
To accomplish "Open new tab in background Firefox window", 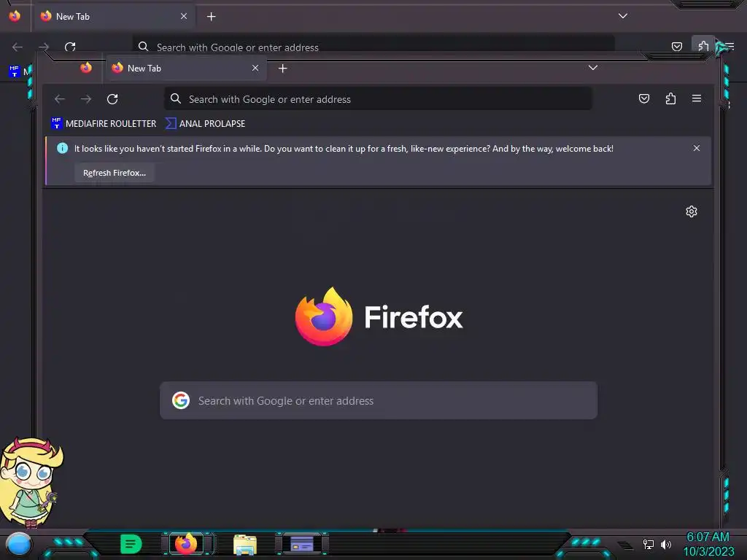I will click(211, 17).
